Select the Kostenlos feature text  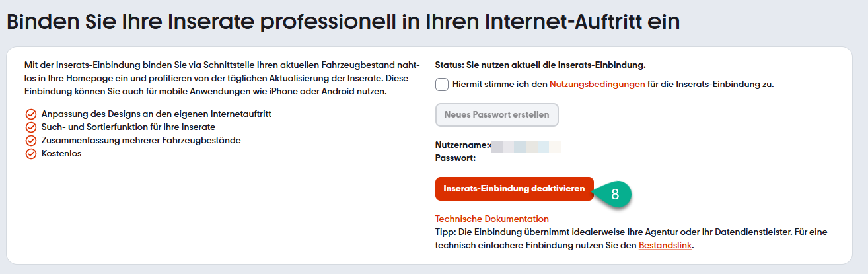[x=61, y=154]
